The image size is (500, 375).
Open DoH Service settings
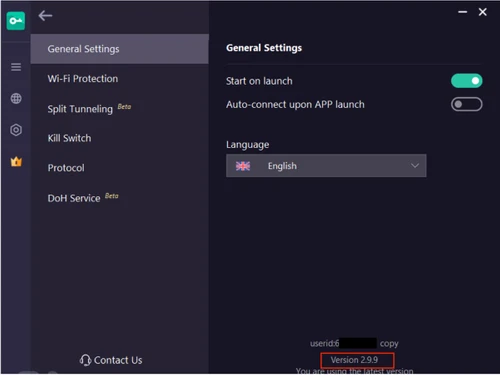click(74, 198)
